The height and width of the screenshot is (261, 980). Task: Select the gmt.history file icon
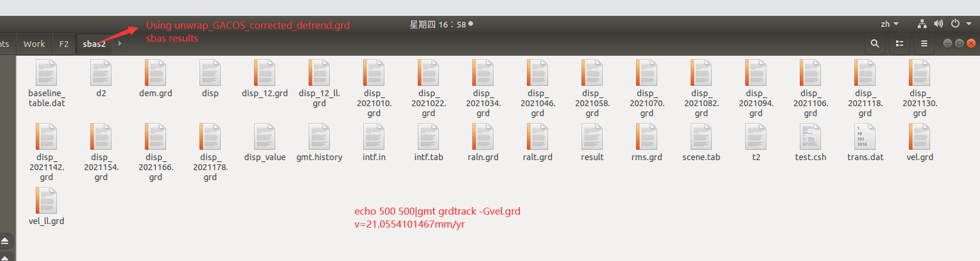coord(319,137)
